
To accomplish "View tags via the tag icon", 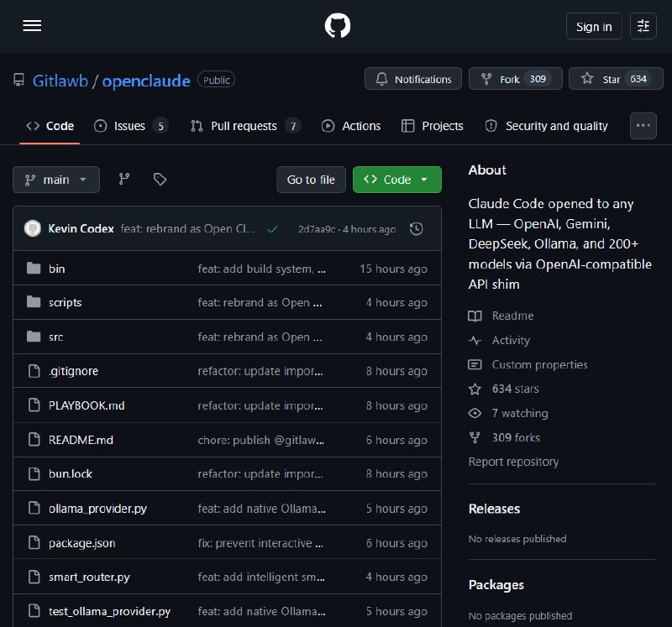I will 160,179.
